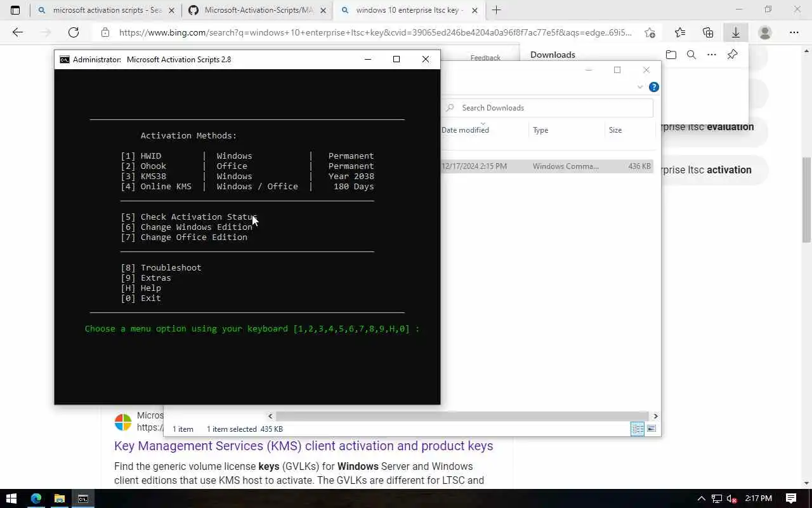The height and width of the screenshot is (508, 812).
Task: Click the Search Downloads field
Action: click(x=548, y=108)
